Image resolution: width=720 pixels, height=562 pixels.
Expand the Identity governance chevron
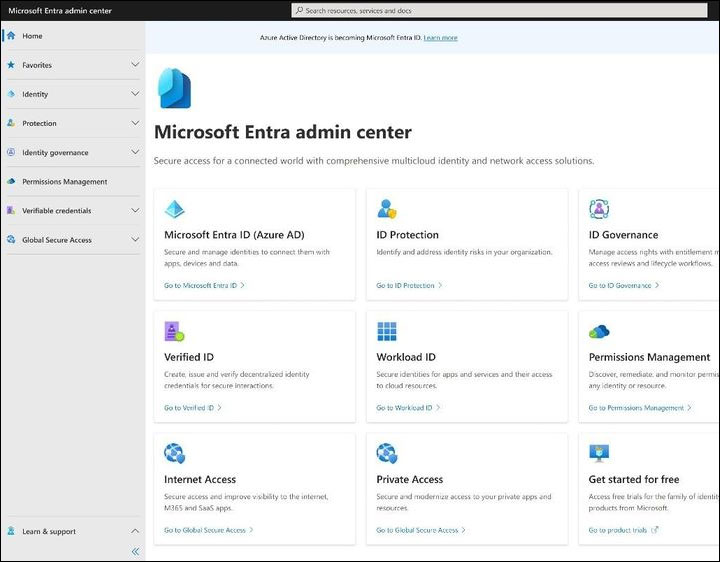coord(135,152)
